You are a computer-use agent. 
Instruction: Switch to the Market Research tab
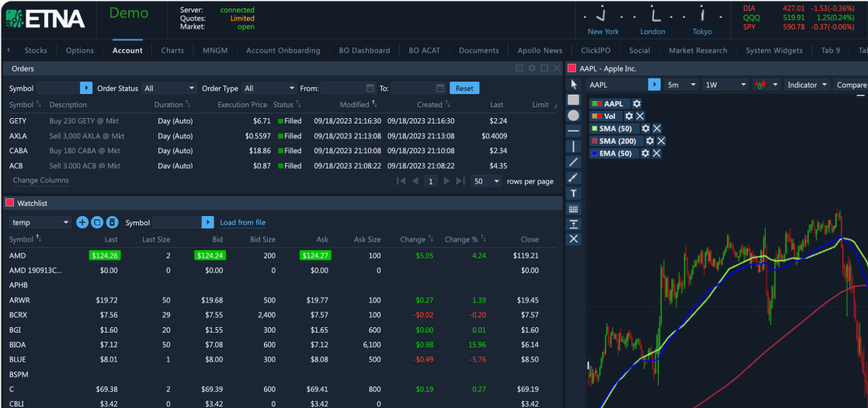coord(698,51)
